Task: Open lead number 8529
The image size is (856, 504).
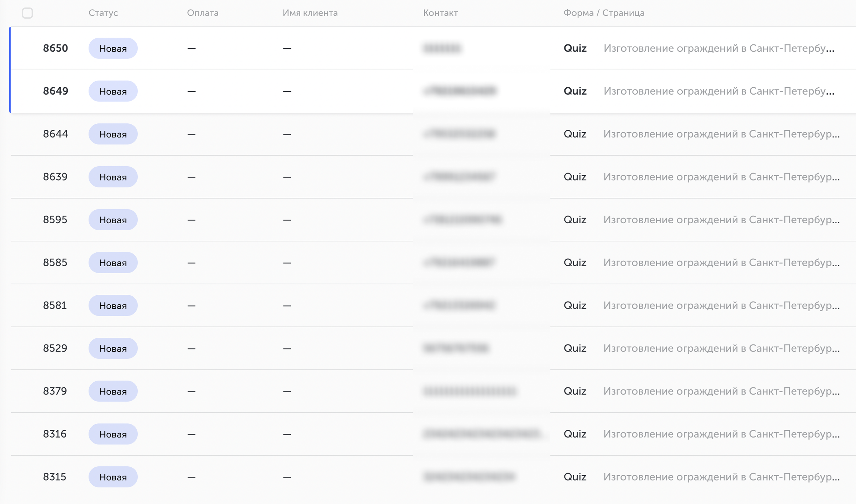Action: tap(55, 348)
